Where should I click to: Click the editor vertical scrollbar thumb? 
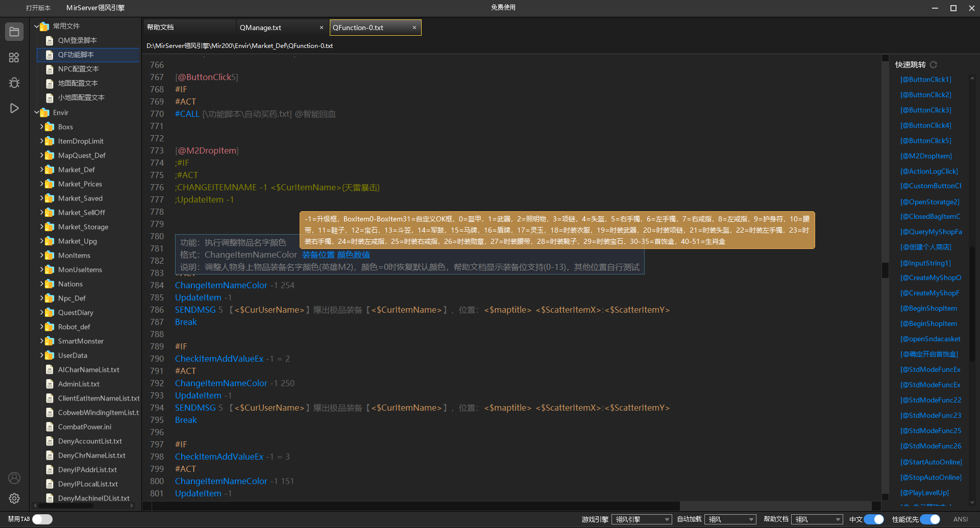tap(886, 270)
